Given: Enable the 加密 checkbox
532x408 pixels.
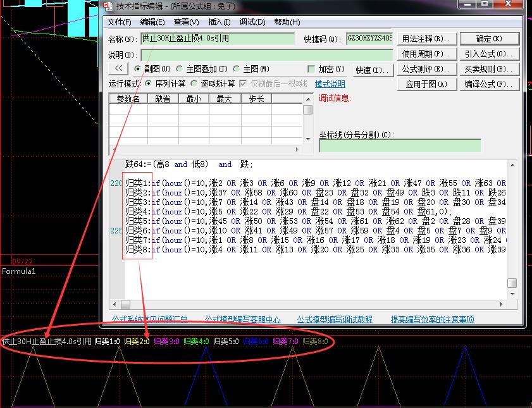Looking at the screenshot, I should pyautogui.click(x=311, y=69).
